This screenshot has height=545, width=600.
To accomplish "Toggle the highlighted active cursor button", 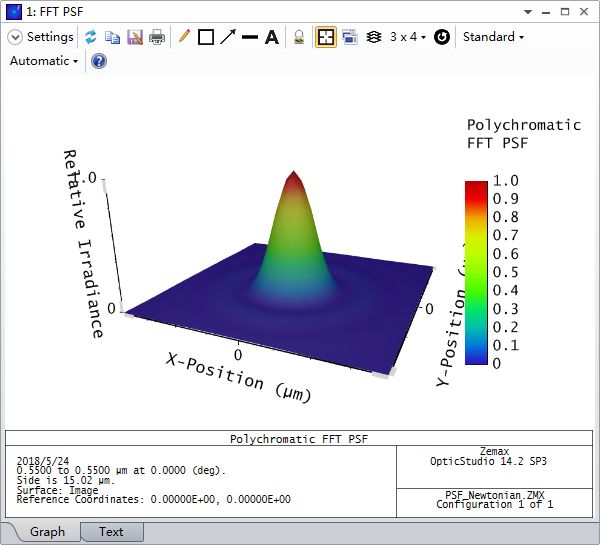I will coord(326,37).
